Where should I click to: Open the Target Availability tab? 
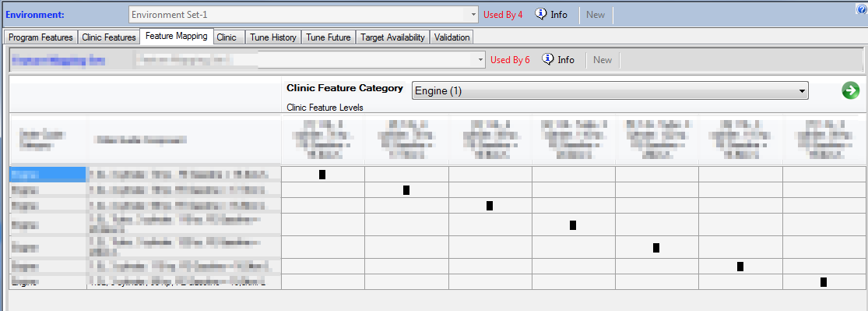(x=392, y=37)
